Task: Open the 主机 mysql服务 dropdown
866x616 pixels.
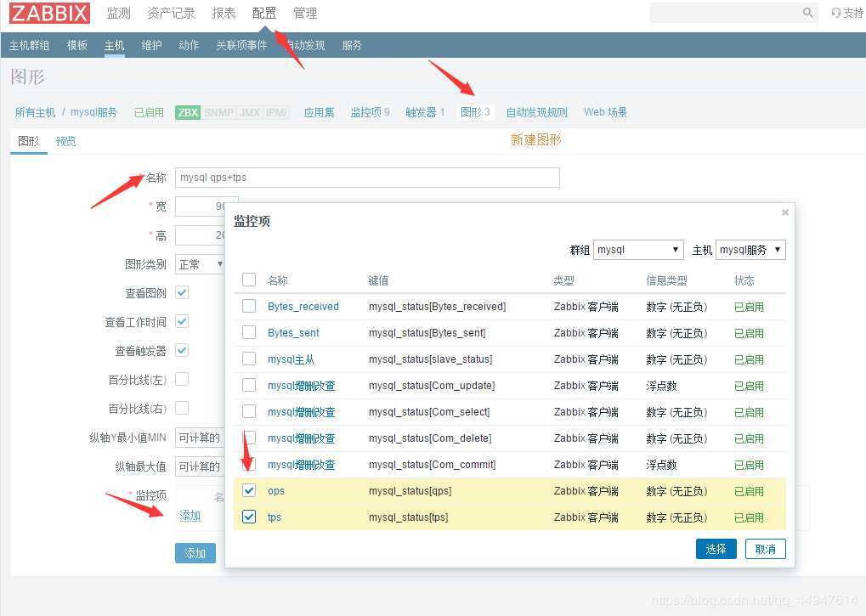Action: click(x=750, y=250)
